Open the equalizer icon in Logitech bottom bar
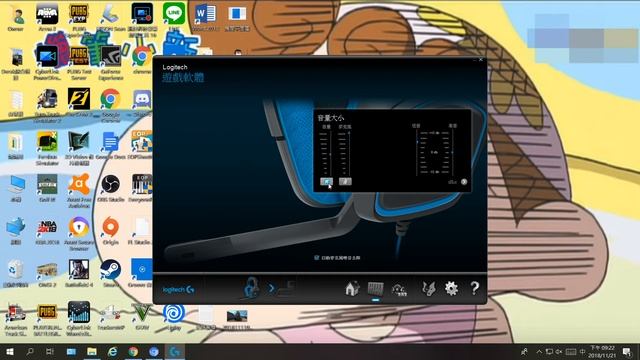This screenshot has width=640, height=360. click(376, 289)
